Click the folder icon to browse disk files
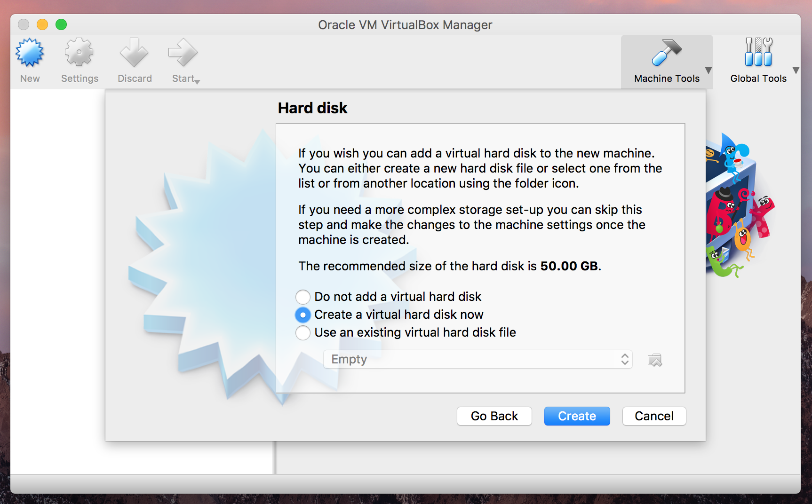The image size is (812, 504). [655, 360]
